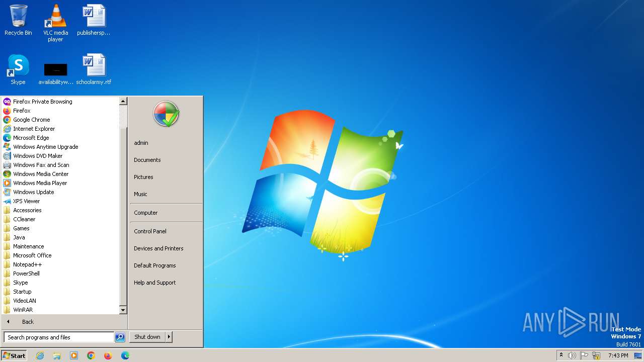This screenshot has height=362, width=644.
Task: Click the Start button
Action: 14,355
